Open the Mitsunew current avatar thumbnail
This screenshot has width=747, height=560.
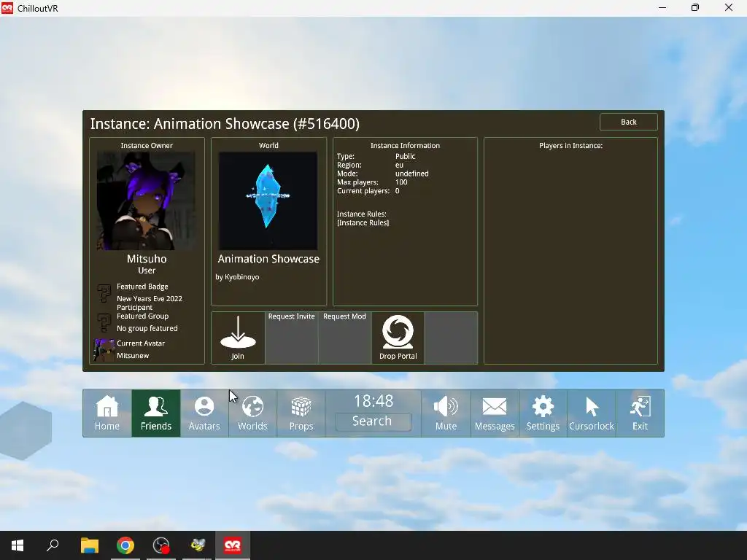point(104,350)
